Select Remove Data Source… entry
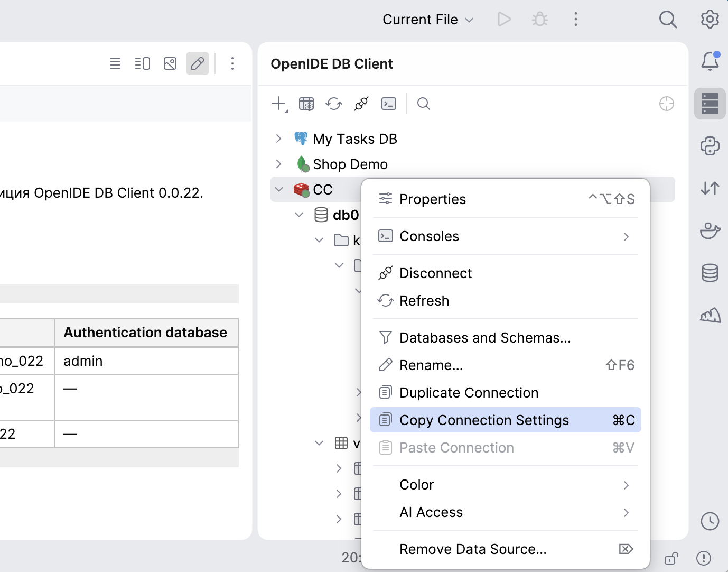The width and height of the screenshot is (728, 572). pos(506,549)
